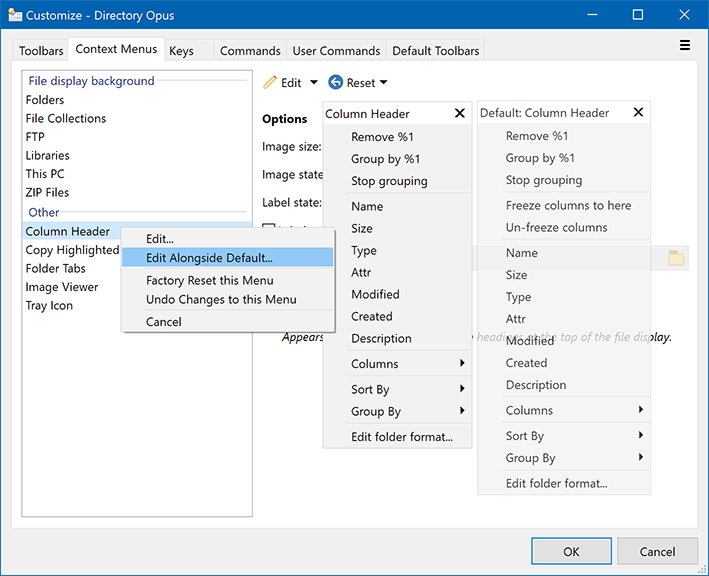Image resolution: width=709 pixels, height=576 pixels.
Task: Click Description in Default Column Header menu
Action: (564, 385)
